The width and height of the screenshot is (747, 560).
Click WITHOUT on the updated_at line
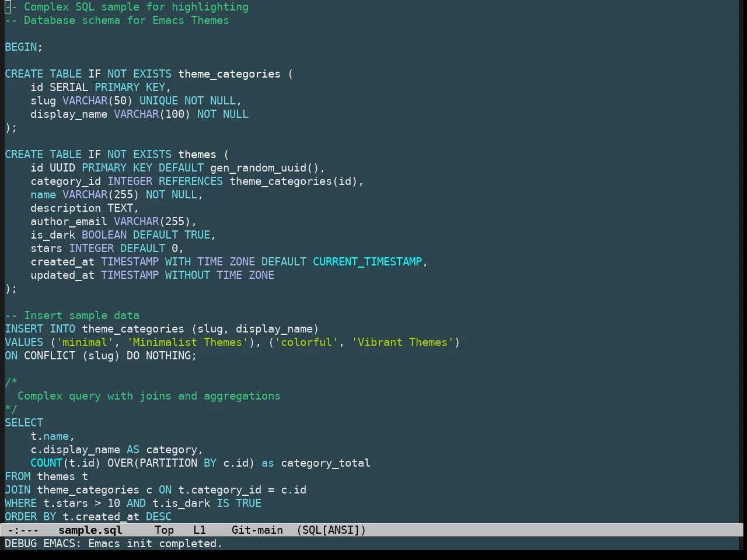[x=187, y=275]
